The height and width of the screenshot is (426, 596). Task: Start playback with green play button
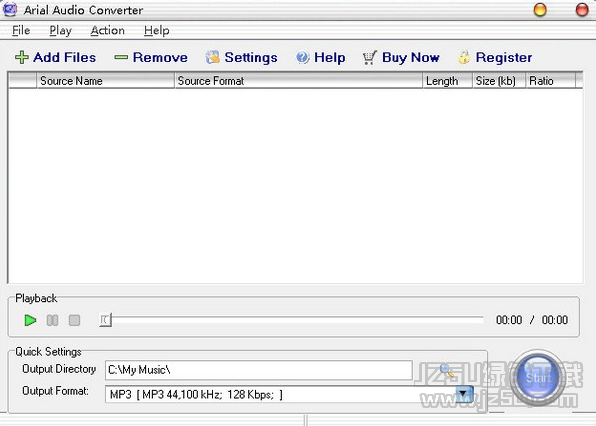pos(30,320)
